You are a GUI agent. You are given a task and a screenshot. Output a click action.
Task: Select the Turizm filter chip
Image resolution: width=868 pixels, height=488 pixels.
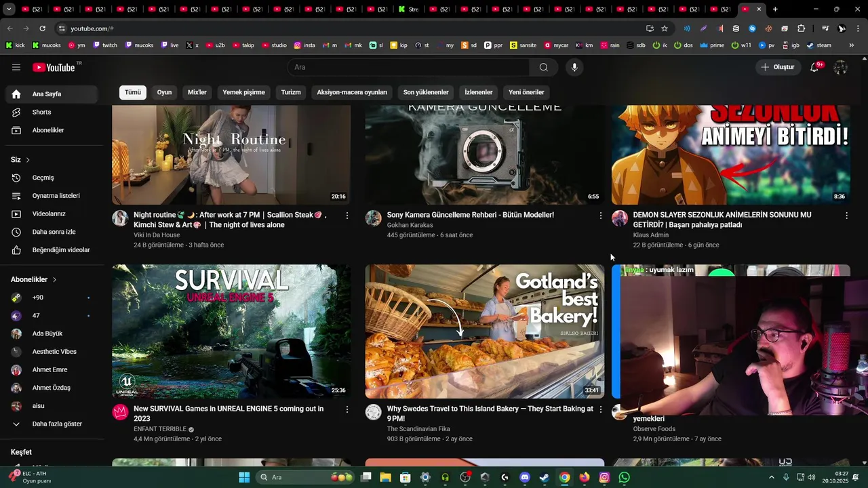[291, 92]
